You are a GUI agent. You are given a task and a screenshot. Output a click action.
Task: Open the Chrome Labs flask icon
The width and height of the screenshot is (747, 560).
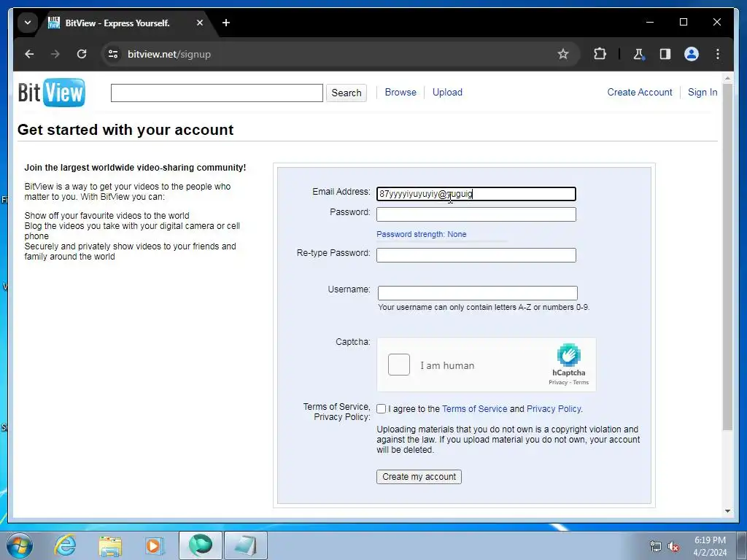pos(639,54)
